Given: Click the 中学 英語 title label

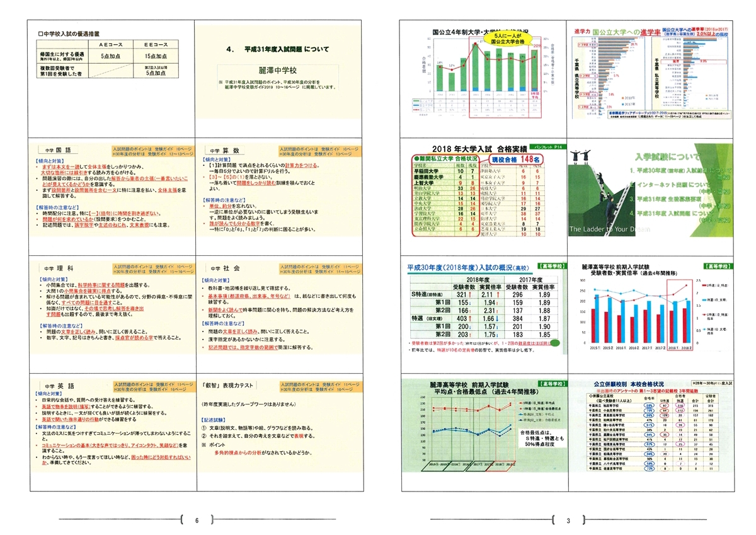Looking at the screenshot, I should pyautogui.click(x=58, y=386).
